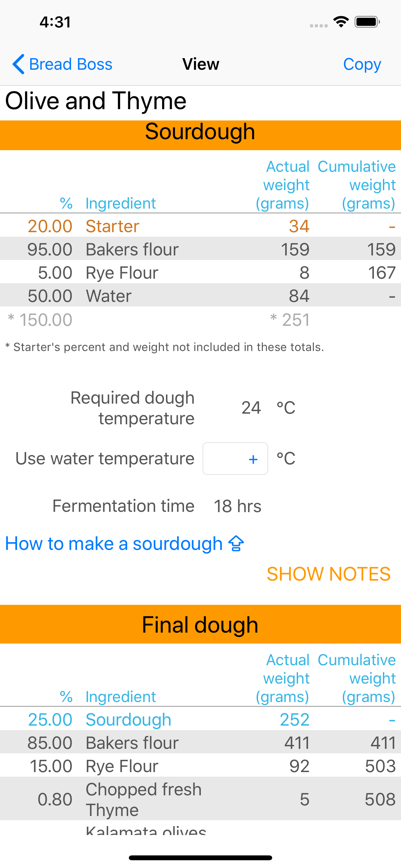Tap the Chopped fresh Thyme row

click(x=200, y=799)
